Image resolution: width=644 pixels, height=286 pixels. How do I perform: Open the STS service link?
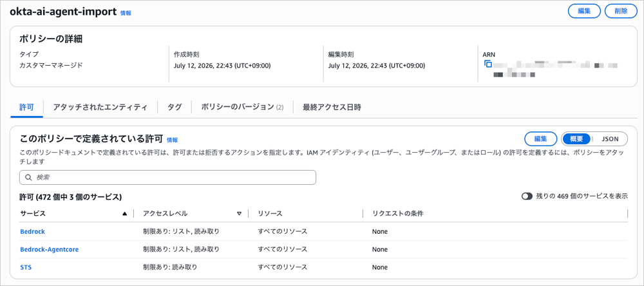coord(26,267)
